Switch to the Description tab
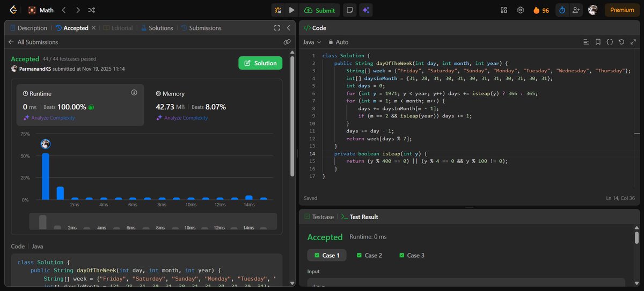The image size is (644, 291). tap(28, 28)
